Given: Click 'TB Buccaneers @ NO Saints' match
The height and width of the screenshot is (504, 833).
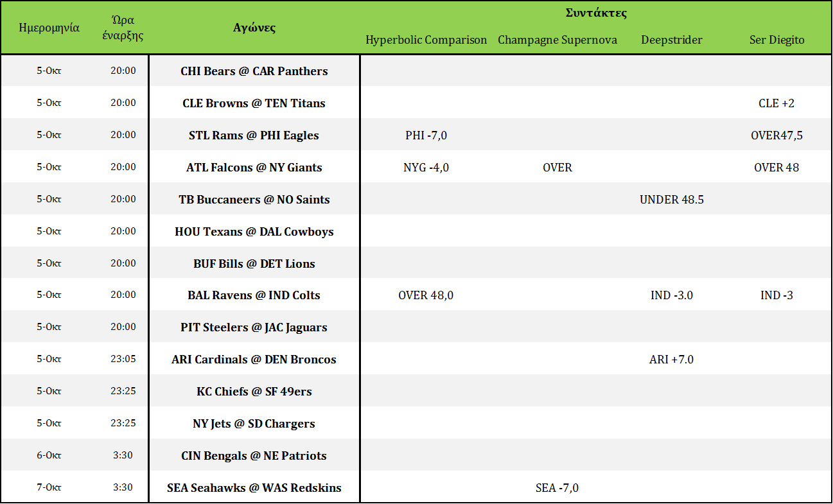Looking at the screenshot, I should click(254, 200).
